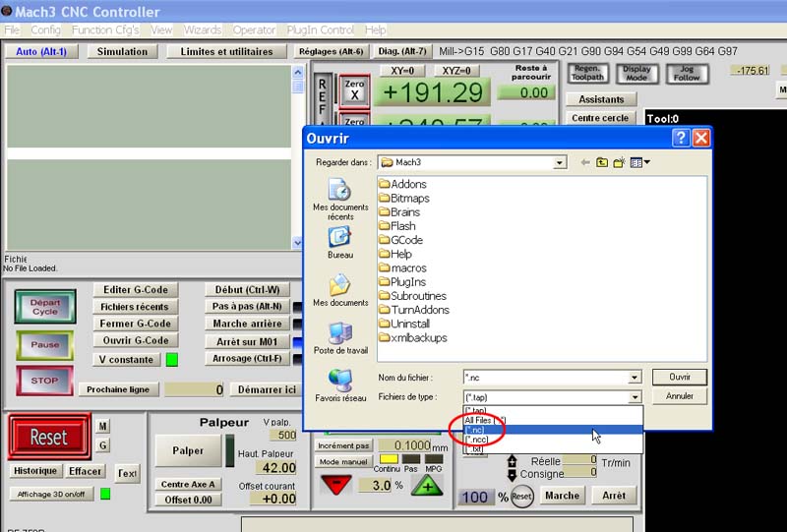Click Ouvrir G-Code button
This screenshot has height=532, width=787.
click(x=136, y=341)
